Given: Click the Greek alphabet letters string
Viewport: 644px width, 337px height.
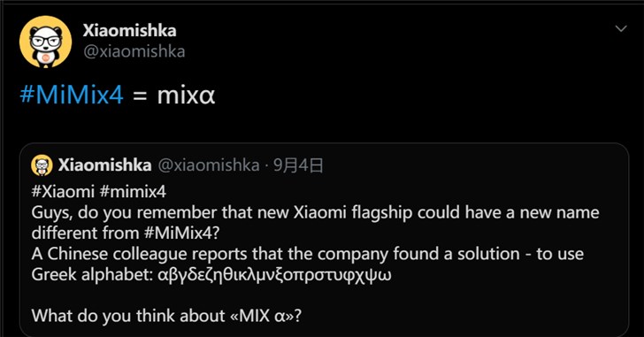Looking at the screenshot, I should [x=274, y=275].
